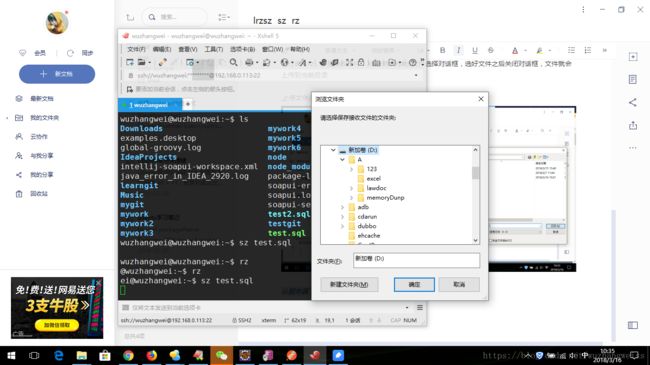Click the Print icon in Xshell toolbar
This screenshot has width=650, height=365.
[249, 63]
